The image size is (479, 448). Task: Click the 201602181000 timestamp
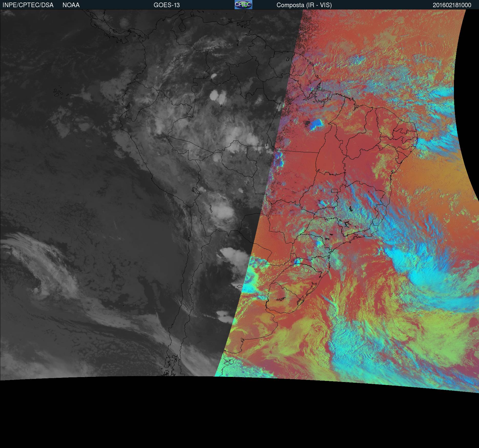[x=452, y=5]
